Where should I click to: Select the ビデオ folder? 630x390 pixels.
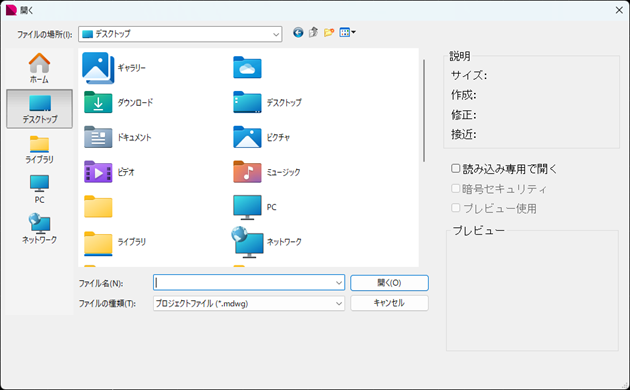point(109,172)
